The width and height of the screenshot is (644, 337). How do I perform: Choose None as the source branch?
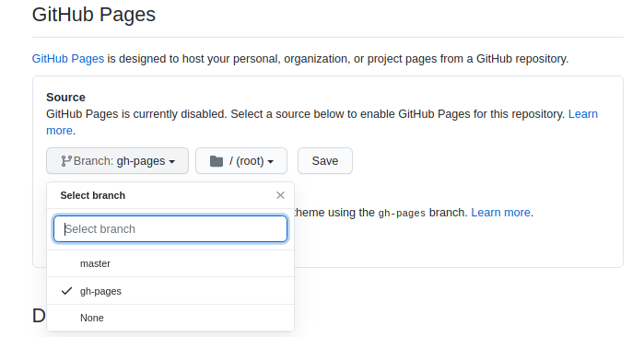(x=170, y=318)
